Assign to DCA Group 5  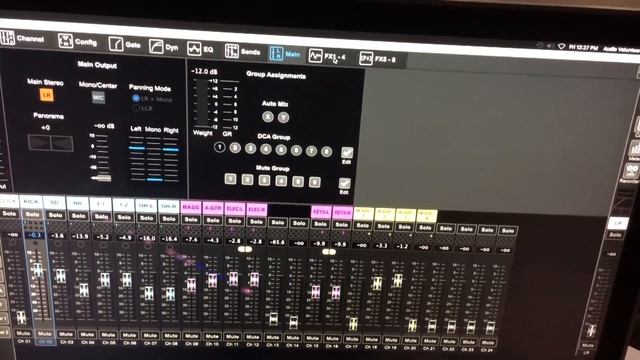(x=281, y=150)
